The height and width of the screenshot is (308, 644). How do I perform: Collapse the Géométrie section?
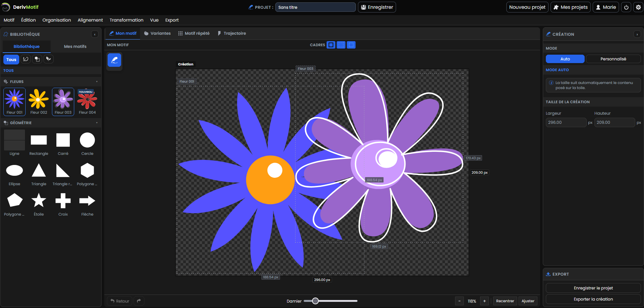(x=97, y=123)
